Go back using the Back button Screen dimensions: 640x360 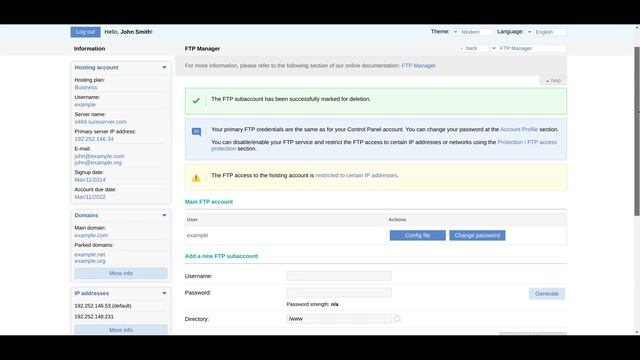(473, 48)
